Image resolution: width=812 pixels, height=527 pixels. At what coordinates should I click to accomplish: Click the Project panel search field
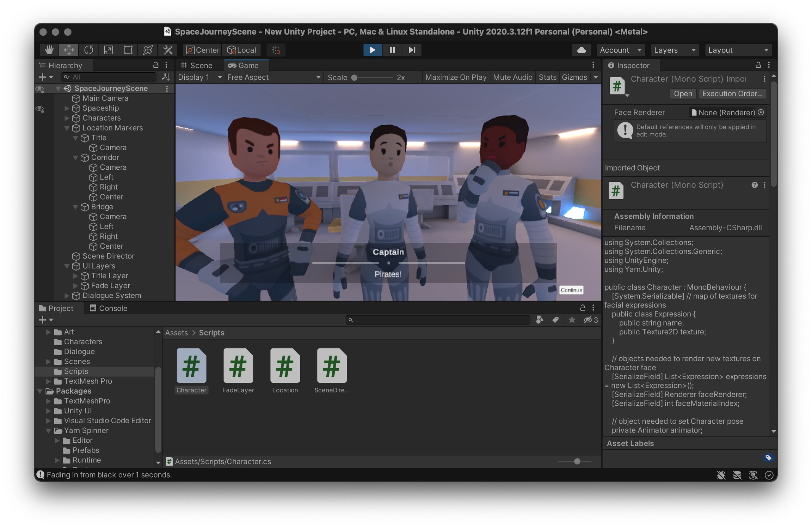point(438,320)
